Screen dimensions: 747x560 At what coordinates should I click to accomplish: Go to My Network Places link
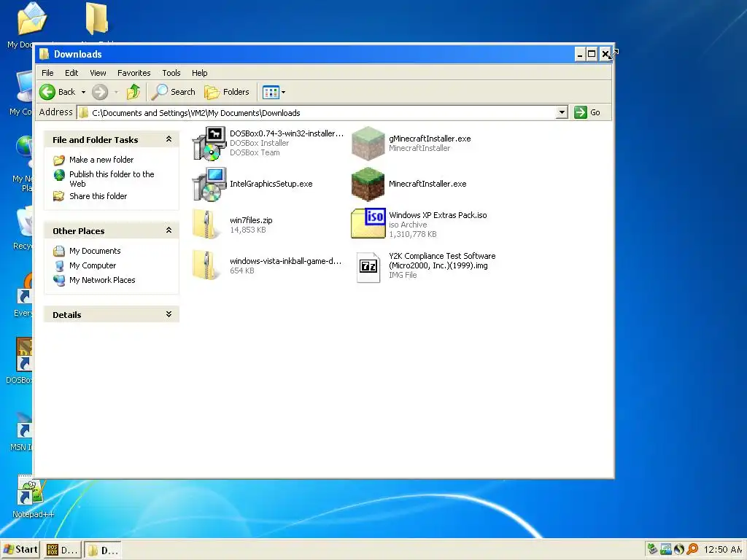tap(102, 280)
